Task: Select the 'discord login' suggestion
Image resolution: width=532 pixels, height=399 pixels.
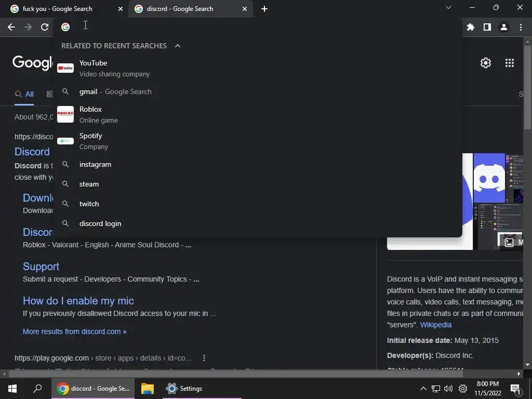Action: tap(258, 223)
